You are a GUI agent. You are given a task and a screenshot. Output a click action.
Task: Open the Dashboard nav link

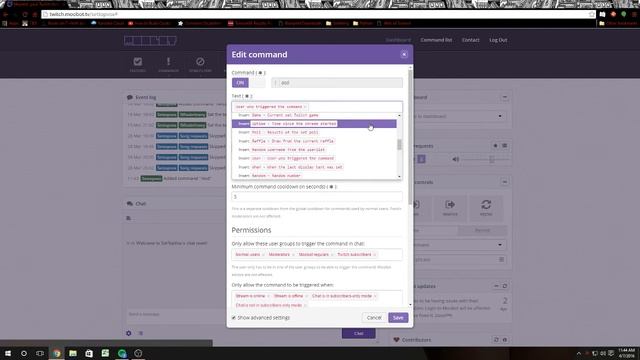(398, 40)
